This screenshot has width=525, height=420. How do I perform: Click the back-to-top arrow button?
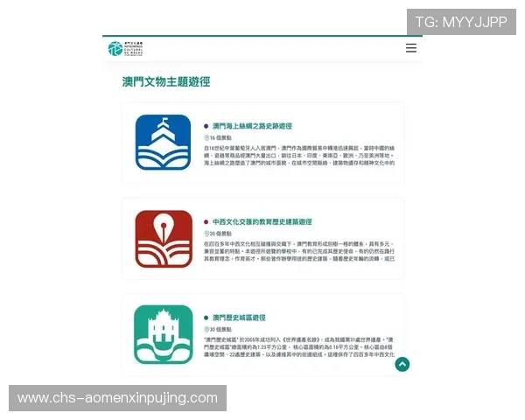402,364
